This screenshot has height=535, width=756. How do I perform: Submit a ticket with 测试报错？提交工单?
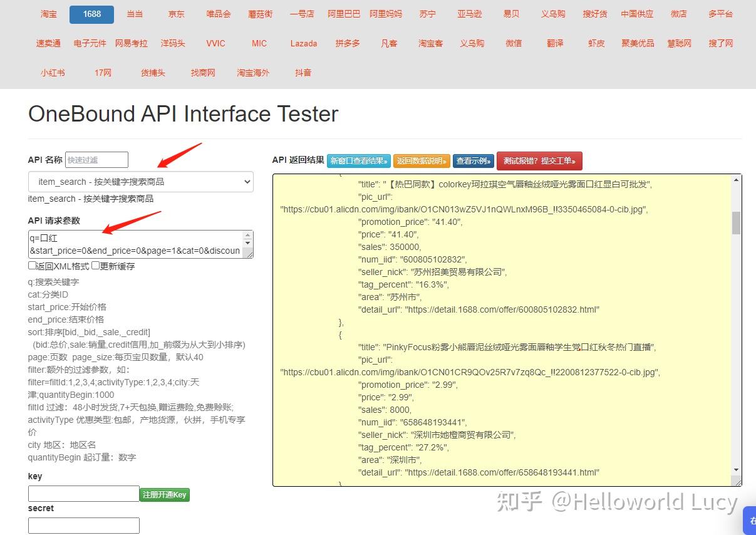coord(539,160)
